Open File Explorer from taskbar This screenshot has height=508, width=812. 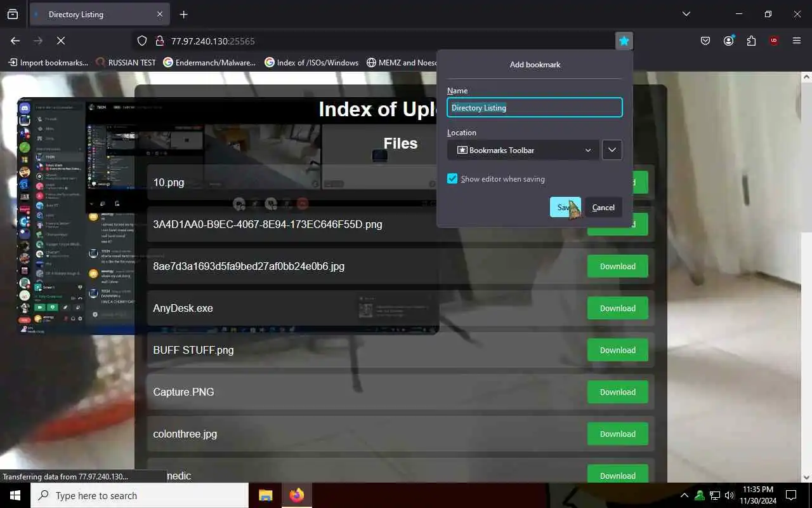point(265,495)
